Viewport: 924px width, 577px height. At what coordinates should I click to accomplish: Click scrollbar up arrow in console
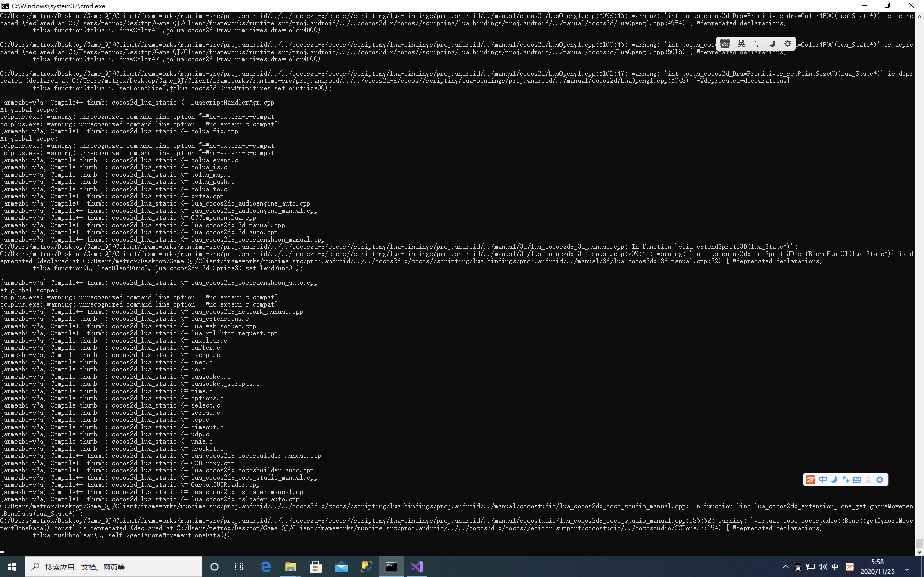click(919, 16)
